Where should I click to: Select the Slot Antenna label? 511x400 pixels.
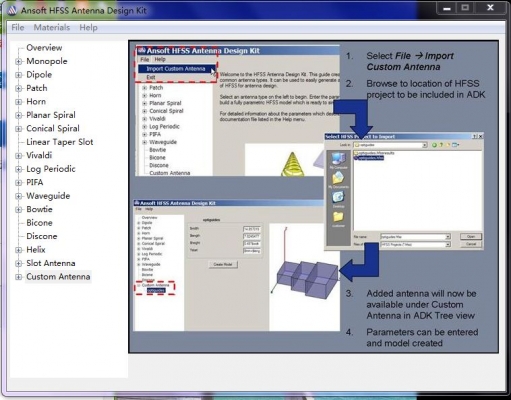[x=51, y=263]
